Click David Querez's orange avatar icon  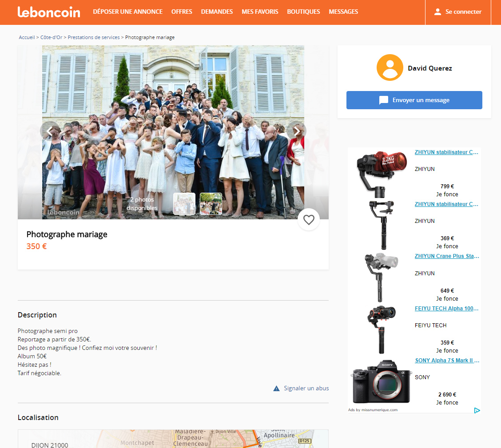tap(390, 67)
